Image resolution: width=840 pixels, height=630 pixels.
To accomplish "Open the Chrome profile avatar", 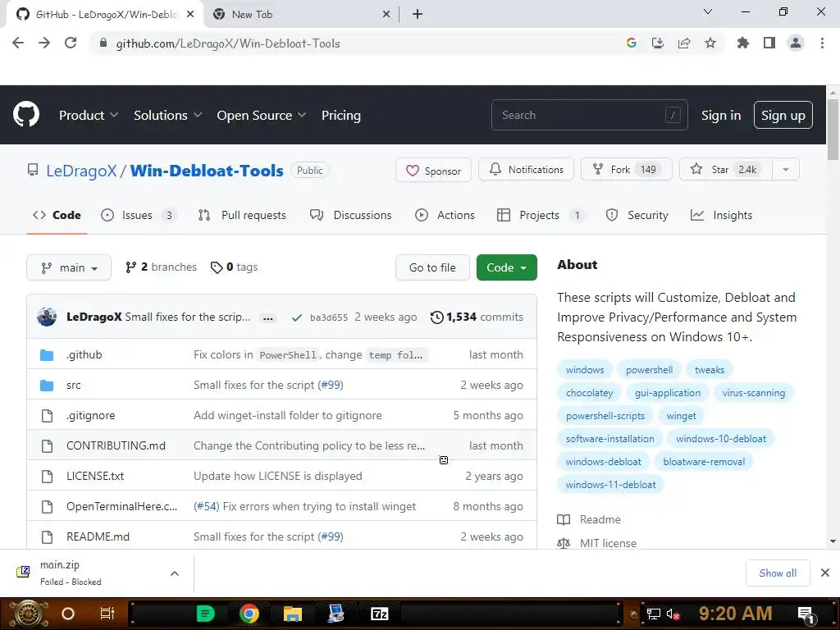I will 796,43.
